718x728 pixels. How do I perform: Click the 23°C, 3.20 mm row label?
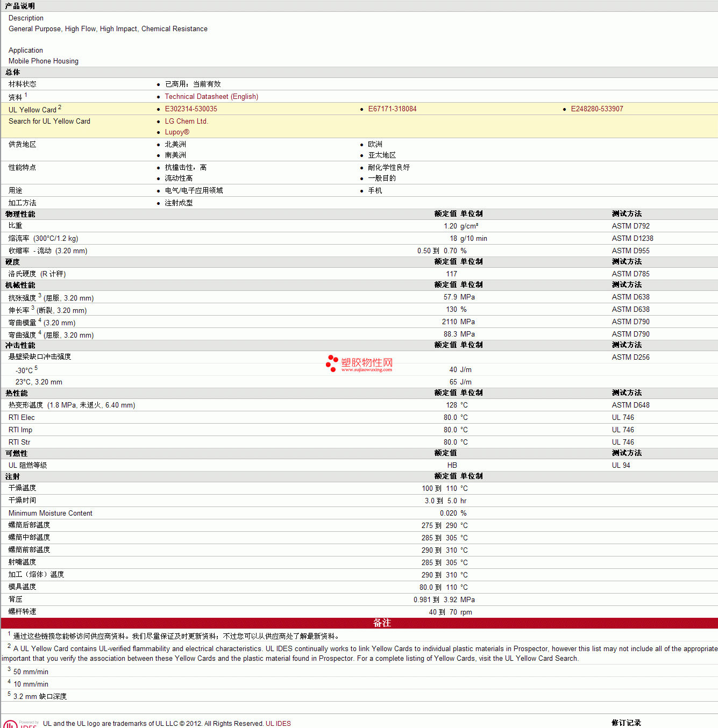pos(39,382)
